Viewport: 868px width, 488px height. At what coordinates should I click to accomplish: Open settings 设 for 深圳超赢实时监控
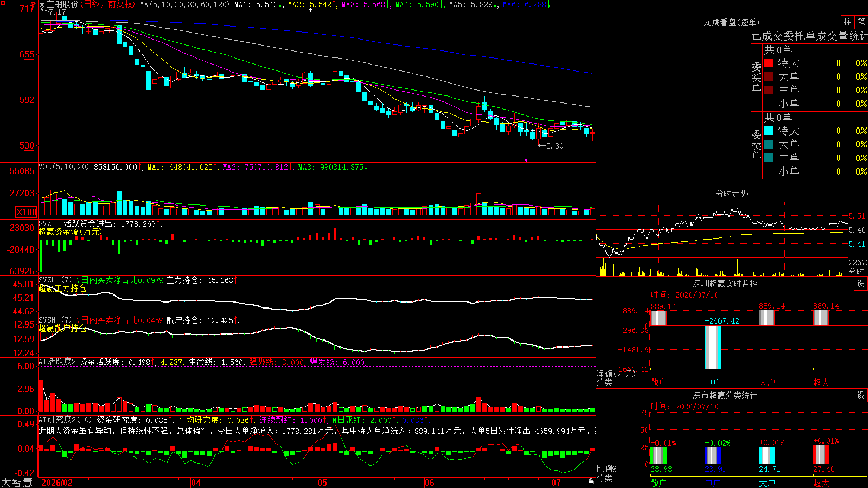[x=861, y=284]
